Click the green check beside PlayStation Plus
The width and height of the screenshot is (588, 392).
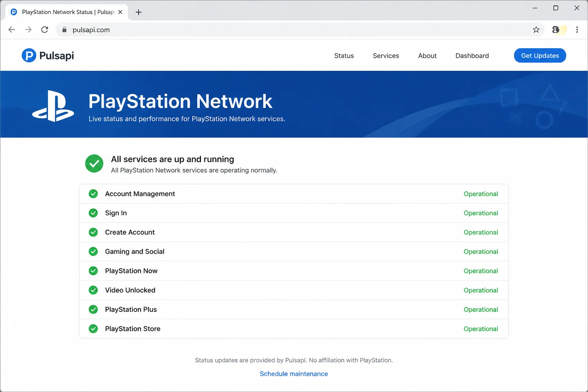[x=93, y=309]
